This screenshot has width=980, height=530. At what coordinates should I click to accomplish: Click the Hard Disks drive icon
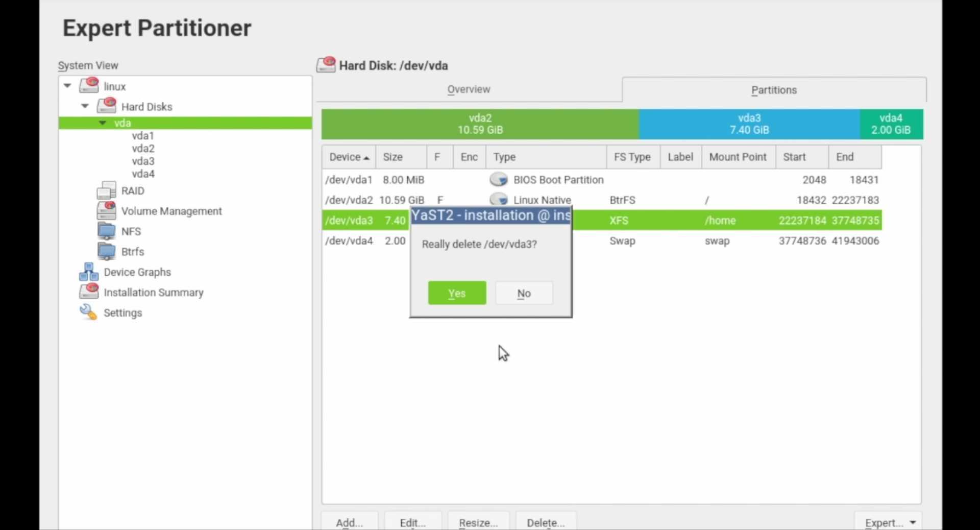[x=107, y=106]
